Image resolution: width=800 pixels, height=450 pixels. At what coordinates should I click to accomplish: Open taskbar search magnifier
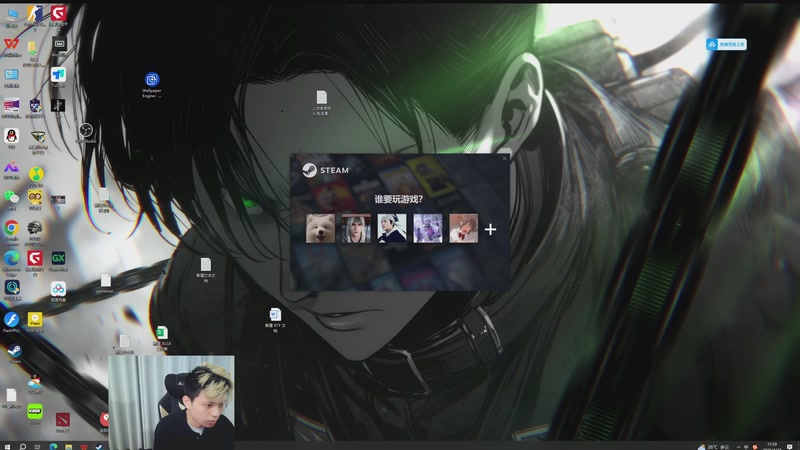[x=22, y=446]
